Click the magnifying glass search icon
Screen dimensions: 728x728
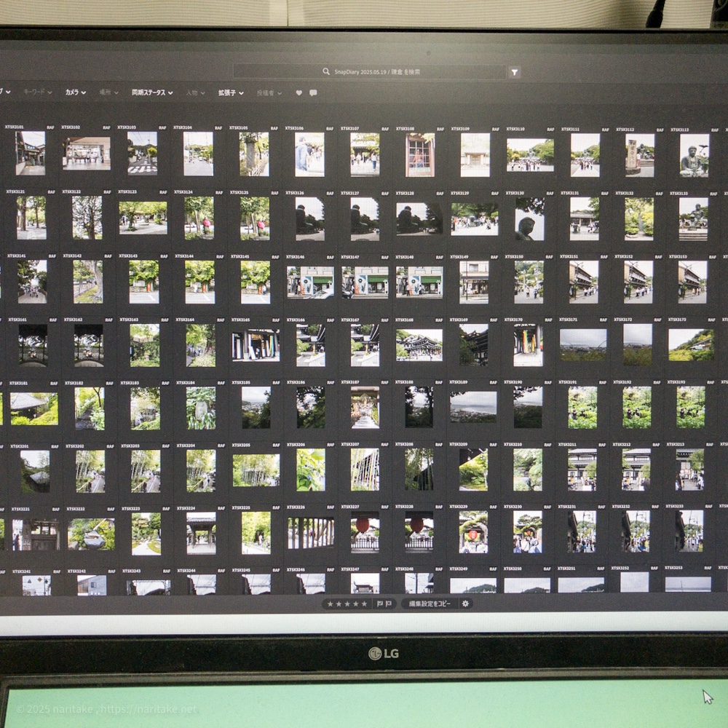point(326,72)
